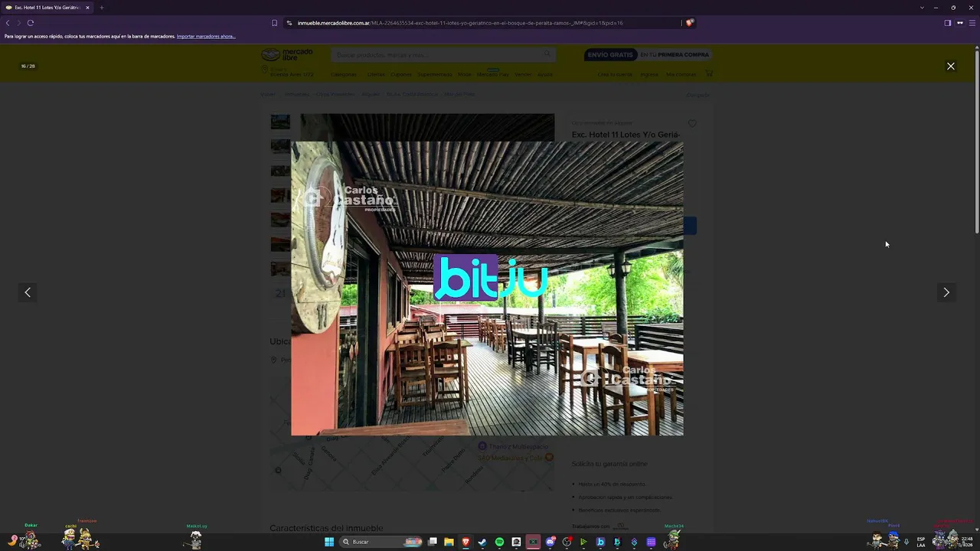Click the ESP LAA keyboard language indicator
The width and height of the screenshot is (980, 551).
click(x=921, y=542)
